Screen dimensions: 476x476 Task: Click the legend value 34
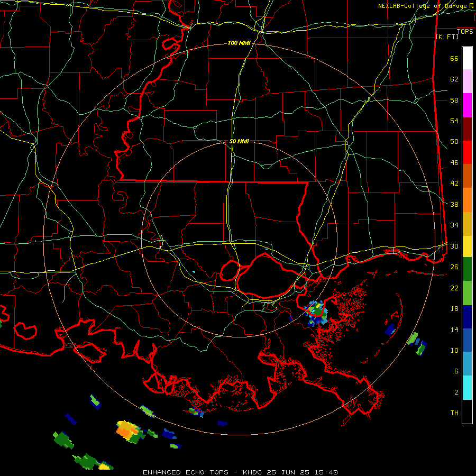pyautogui.click(x=454, y=225)
